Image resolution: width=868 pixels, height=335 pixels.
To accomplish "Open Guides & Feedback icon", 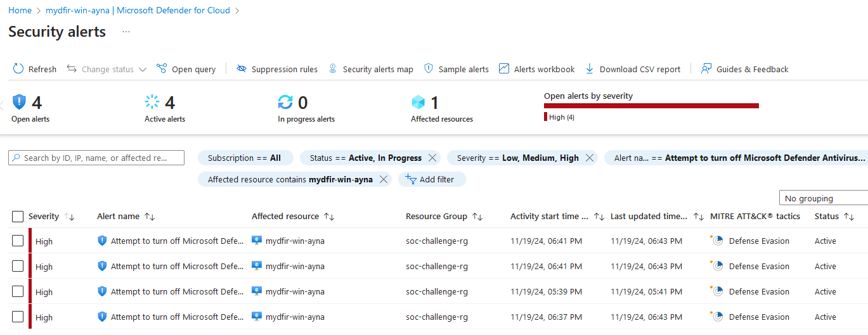I will pos(706,69).
